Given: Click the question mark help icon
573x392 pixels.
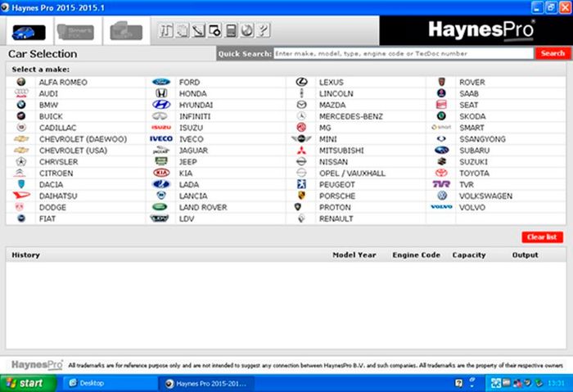Looking at the screenshot, I should (263, 30).
